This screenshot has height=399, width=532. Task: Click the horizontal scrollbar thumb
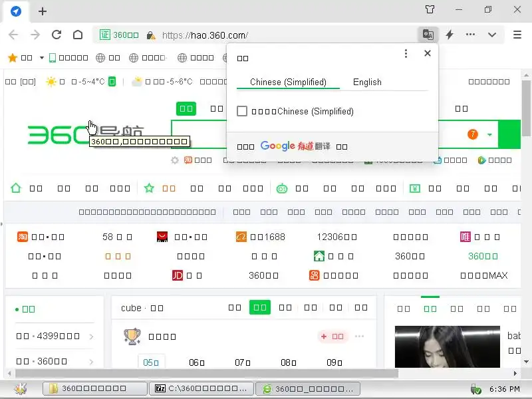point(207,374)
